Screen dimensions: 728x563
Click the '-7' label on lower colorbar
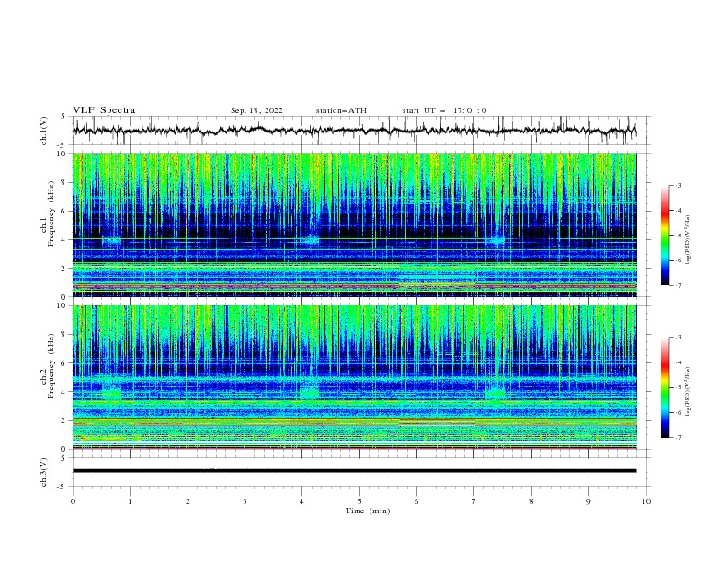pyautogui.click(x=677, y=438)
